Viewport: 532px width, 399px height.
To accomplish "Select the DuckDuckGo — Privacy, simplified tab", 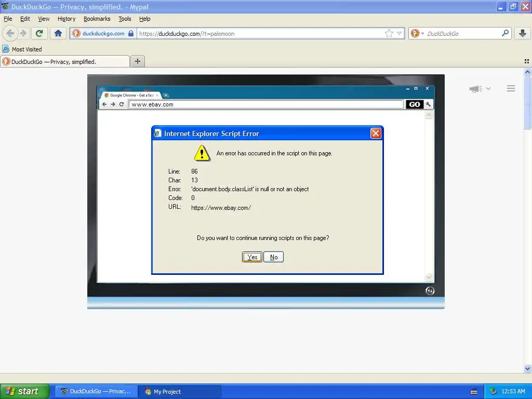I will click(65, 61).
